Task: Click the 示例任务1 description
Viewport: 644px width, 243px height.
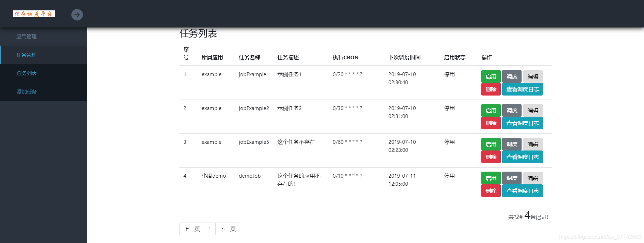Action: tap(289, 74)
